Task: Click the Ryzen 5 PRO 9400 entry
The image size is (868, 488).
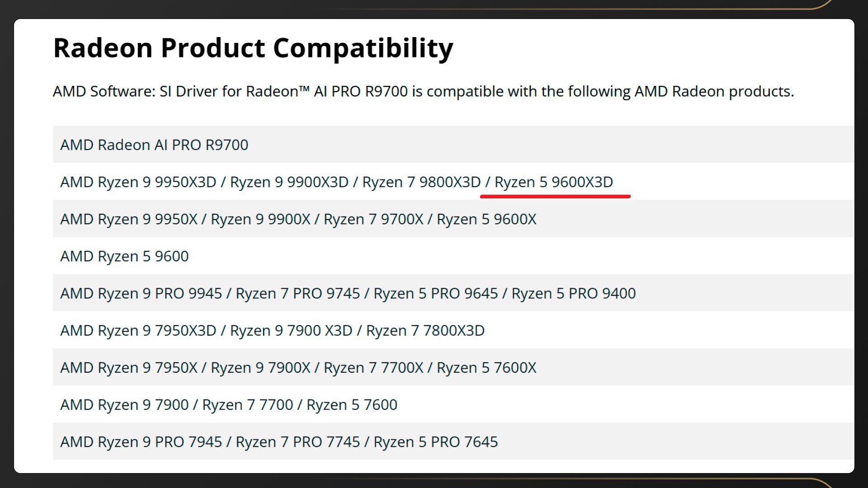Action: click(x=573, y=293)
